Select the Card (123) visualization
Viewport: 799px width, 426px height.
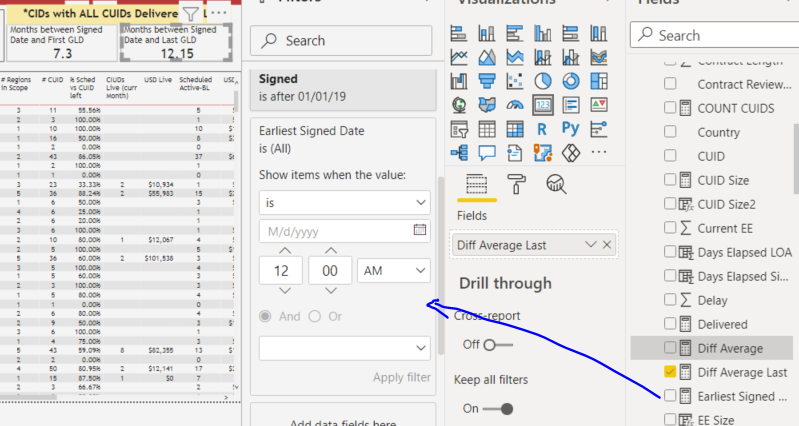pyautogui.click(x=543, y=105)
